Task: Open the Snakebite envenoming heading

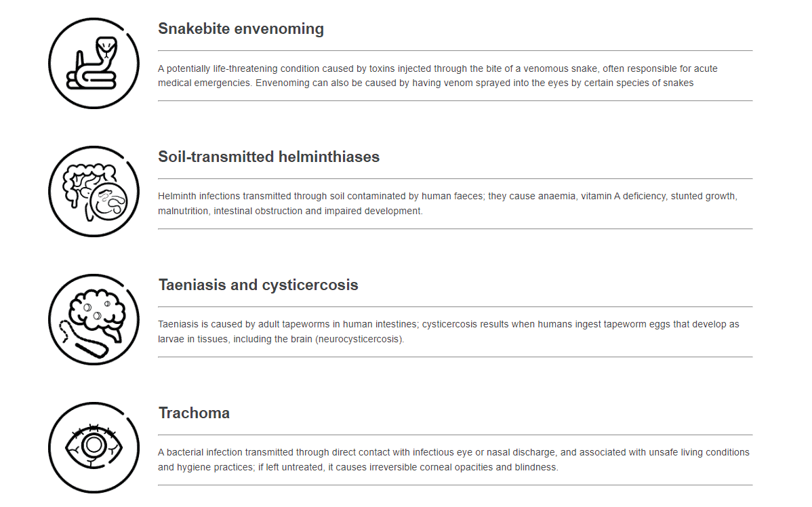Action: click(x=241, y=28)
